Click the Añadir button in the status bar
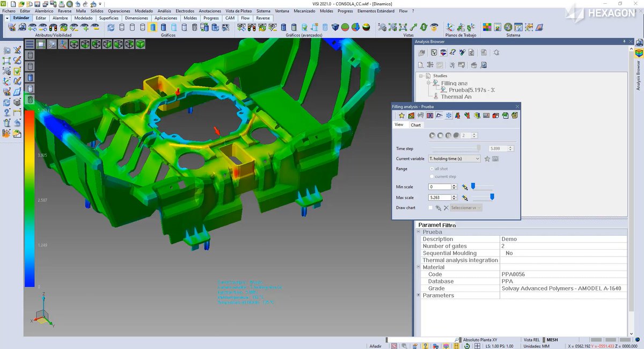The width and height of the screenshot is (644, 349). point(376,345)
